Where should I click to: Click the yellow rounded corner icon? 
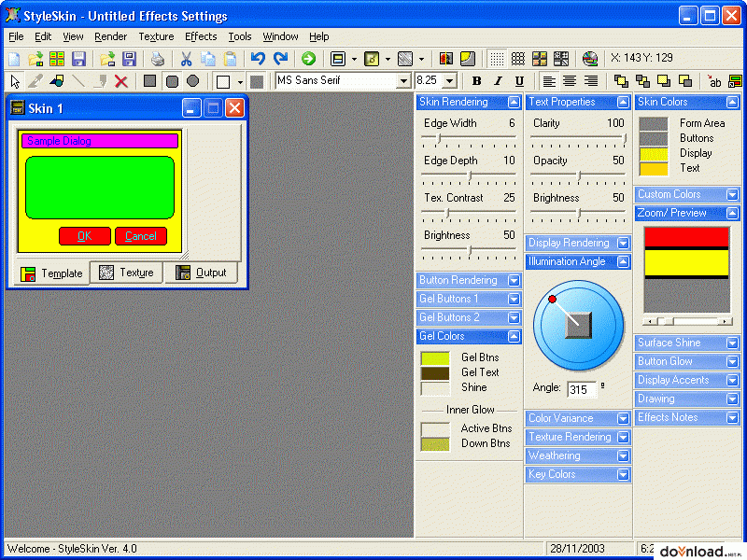pyautogui.click(x=468, y=59)
